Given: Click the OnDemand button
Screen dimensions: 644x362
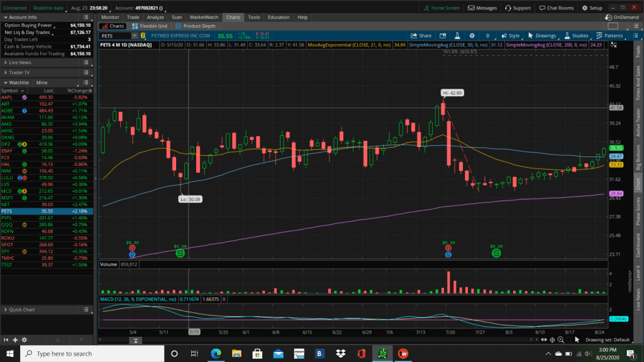Looking at the screenshot, I should [x=624, y=17].
